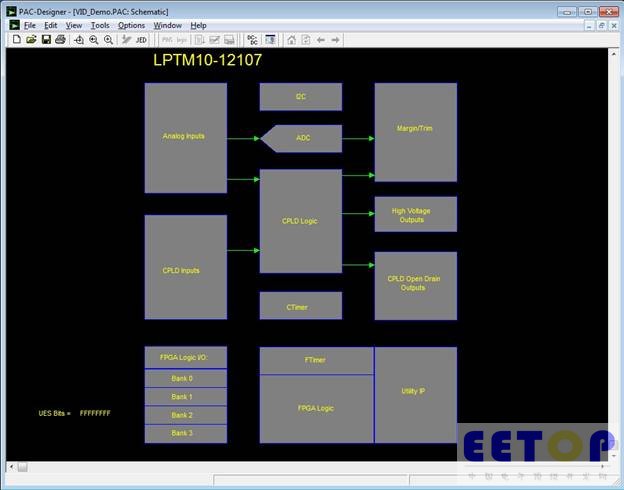624x490 pixels.
Task: Select the CPLD Open Drain Outputs block
Action: 416,286
